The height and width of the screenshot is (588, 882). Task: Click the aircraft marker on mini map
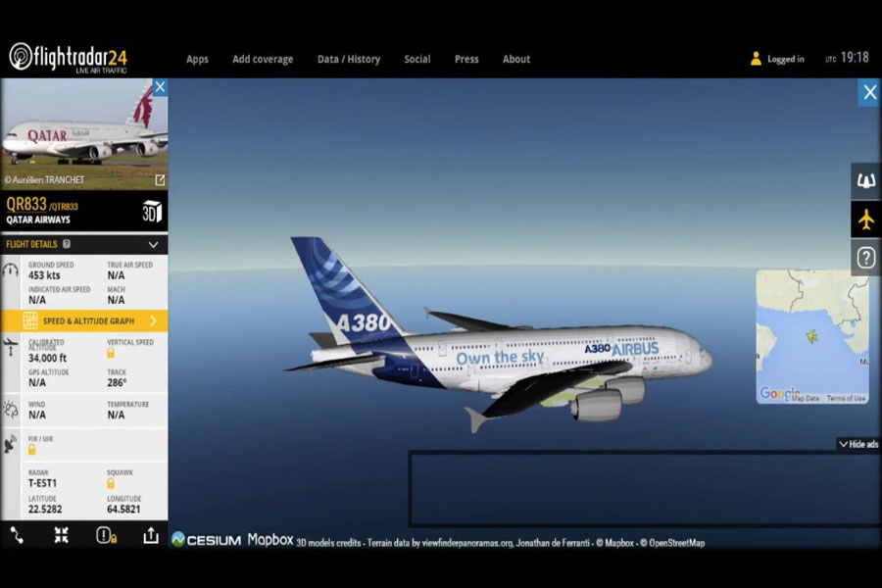tap(811, 336)
